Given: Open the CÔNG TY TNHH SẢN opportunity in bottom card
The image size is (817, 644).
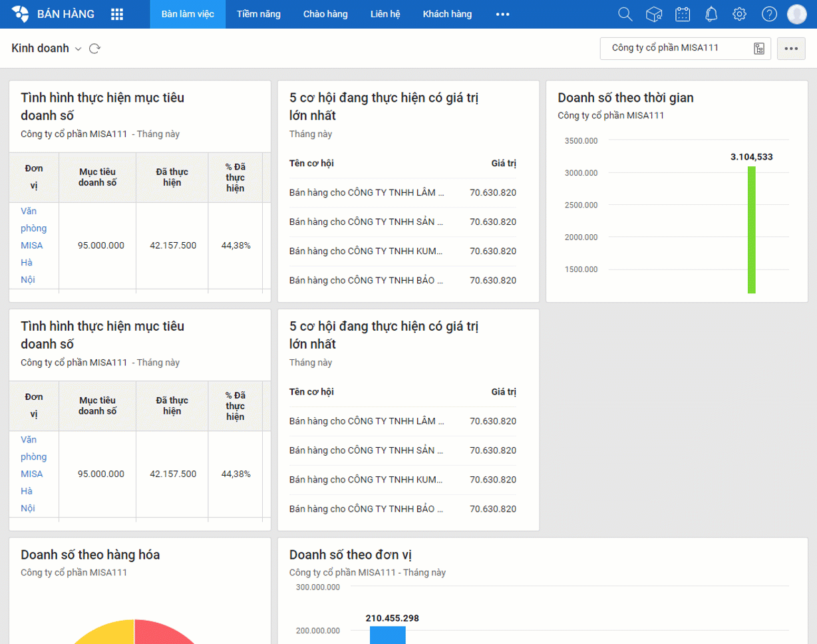Looking at the screenshot, I should pyautogui.click(x=367, y=451).
